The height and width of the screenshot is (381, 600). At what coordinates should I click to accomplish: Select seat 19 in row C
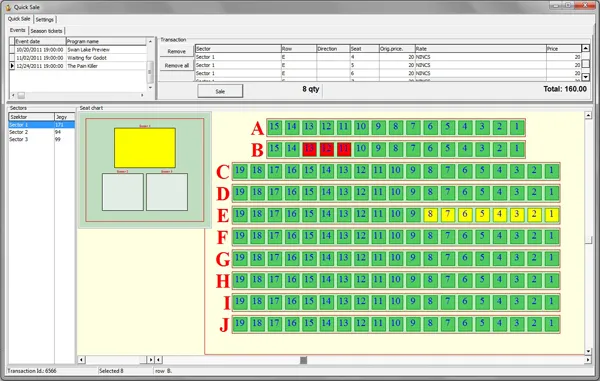(240, 171)
